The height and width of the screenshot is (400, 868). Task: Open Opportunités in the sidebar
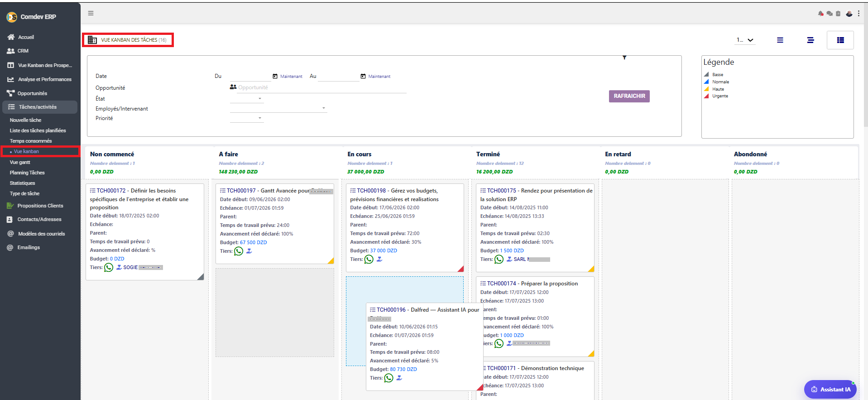32,93
